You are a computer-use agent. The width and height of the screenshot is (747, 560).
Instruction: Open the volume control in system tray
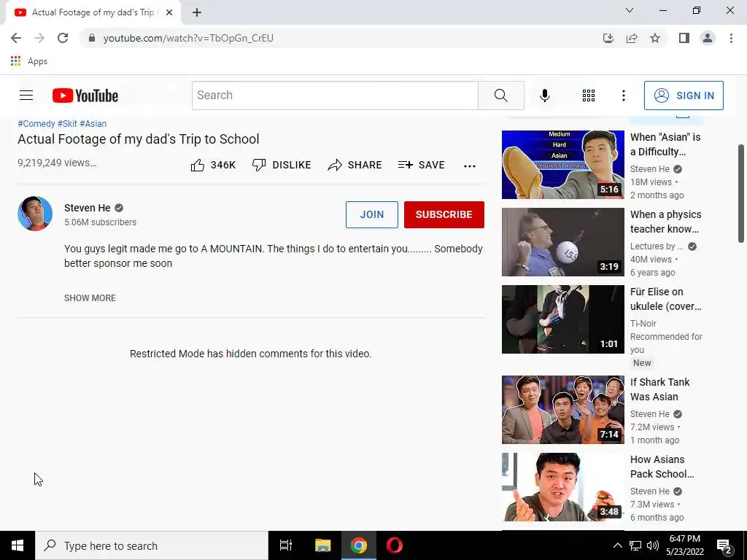[653, 545]
